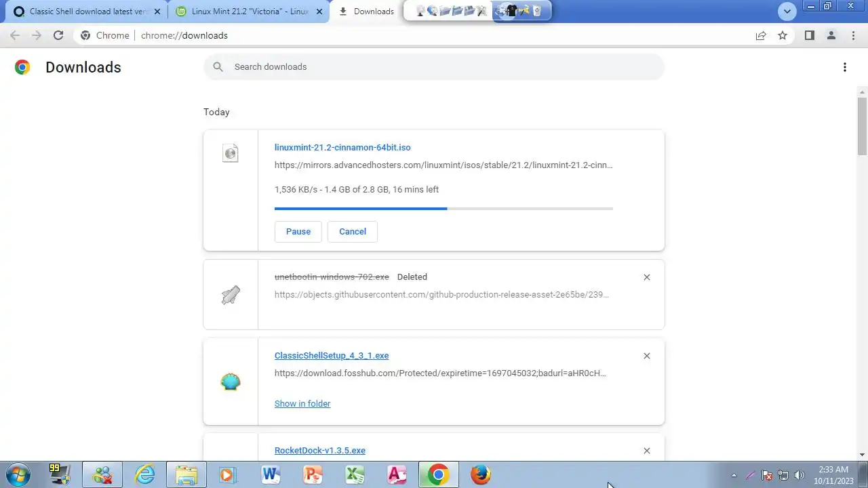Open the Chrome three-dot menu in toolbar
Image resolution: width=868 pixels, height=488 pixels.
853,35
